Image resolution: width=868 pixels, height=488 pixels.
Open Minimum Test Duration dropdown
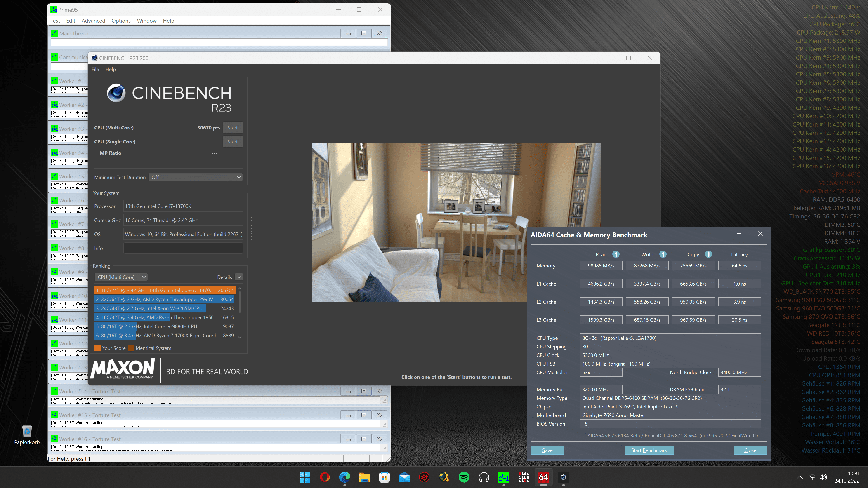tap(196, 177)
